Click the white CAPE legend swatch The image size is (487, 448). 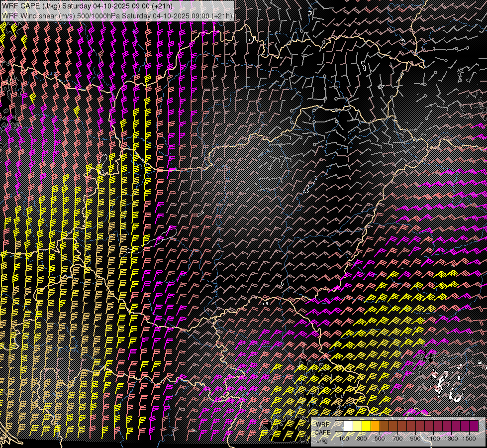point(349,426)
